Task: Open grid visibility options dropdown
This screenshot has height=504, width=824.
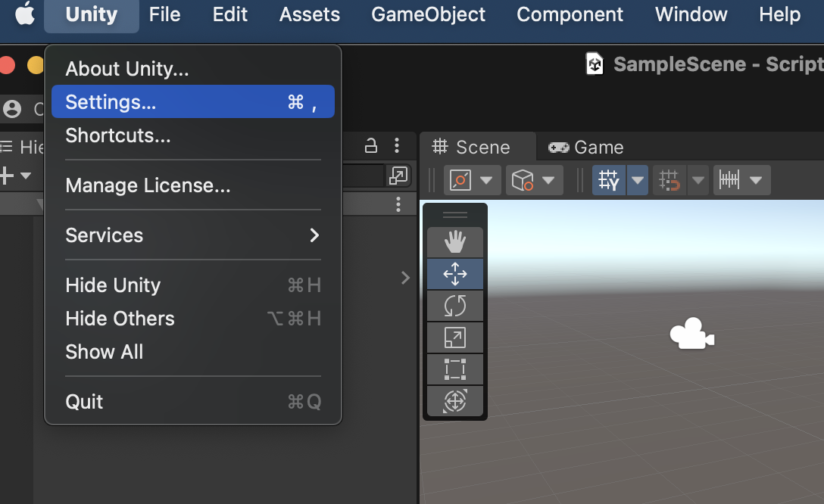Action: (x=638, y=180)
